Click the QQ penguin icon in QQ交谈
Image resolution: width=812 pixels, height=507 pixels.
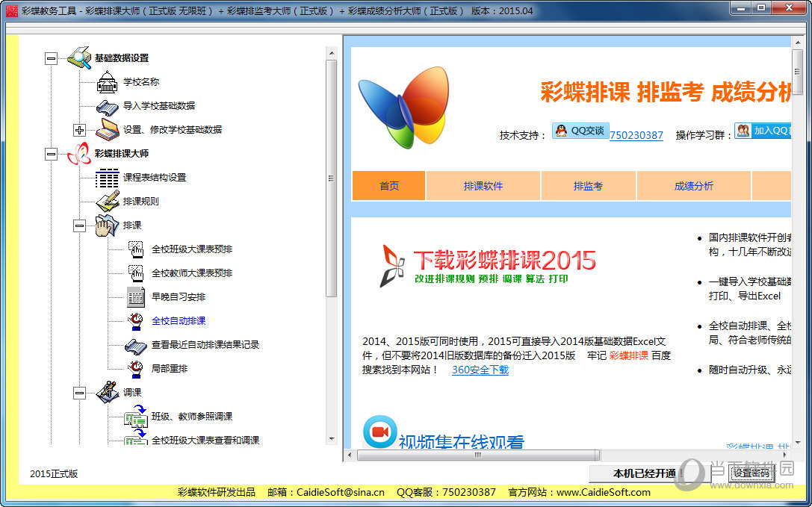tap(561, 131)
